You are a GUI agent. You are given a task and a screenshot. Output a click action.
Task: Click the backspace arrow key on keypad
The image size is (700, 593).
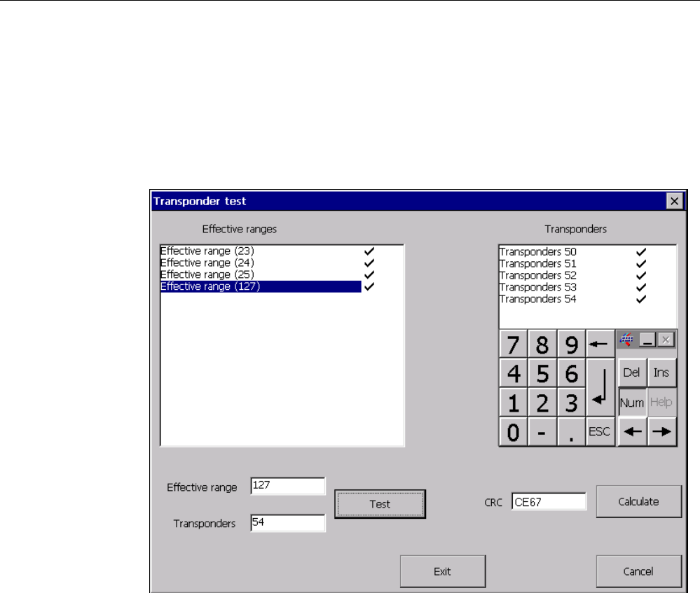601,344
